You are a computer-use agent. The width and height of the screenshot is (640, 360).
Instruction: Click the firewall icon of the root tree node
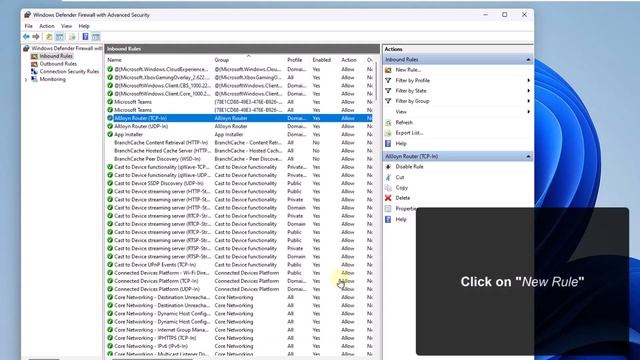pos(27,48)
